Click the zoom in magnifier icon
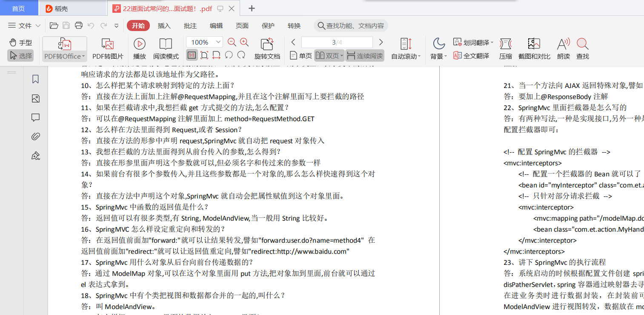644x315 pixels. (244, 42)
